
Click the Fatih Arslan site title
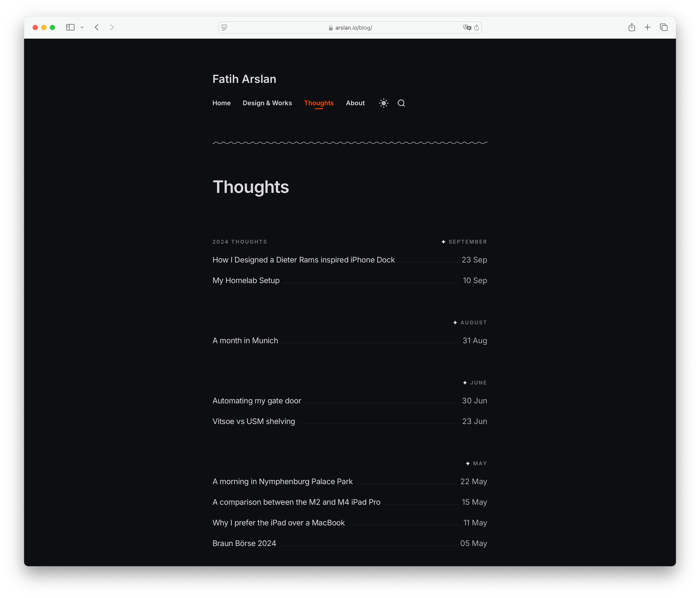(x=244, y=79)
